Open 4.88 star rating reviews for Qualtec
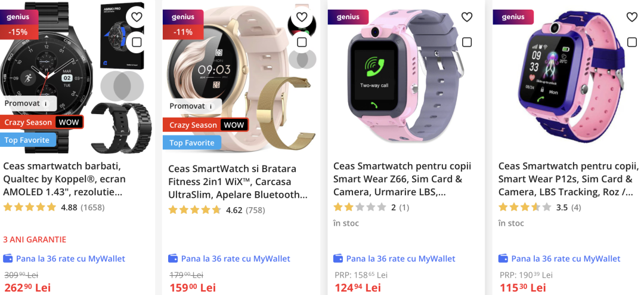644x295 pixels. tap(54, 207)
